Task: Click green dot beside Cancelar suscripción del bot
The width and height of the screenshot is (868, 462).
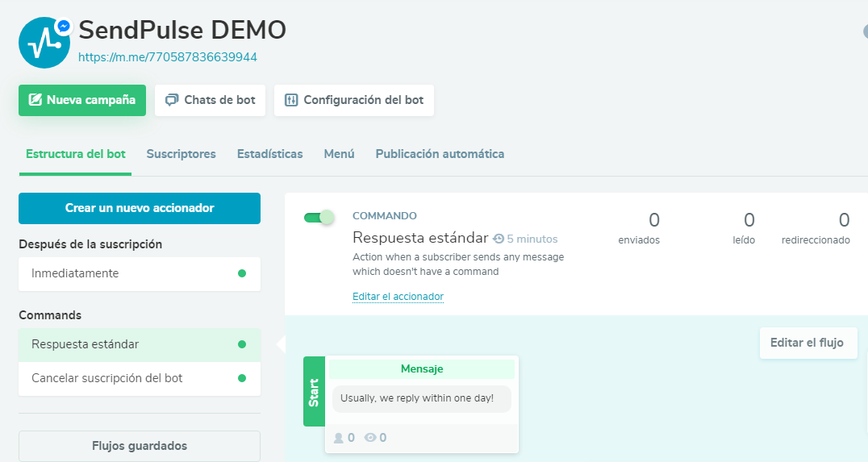Action: point(242,378)
